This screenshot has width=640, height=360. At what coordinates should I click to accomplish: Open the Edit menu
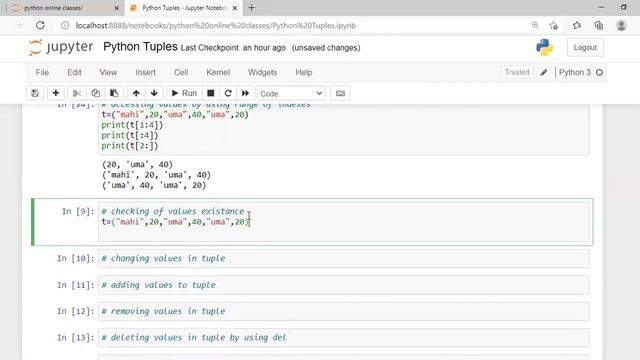click(74, 72)
